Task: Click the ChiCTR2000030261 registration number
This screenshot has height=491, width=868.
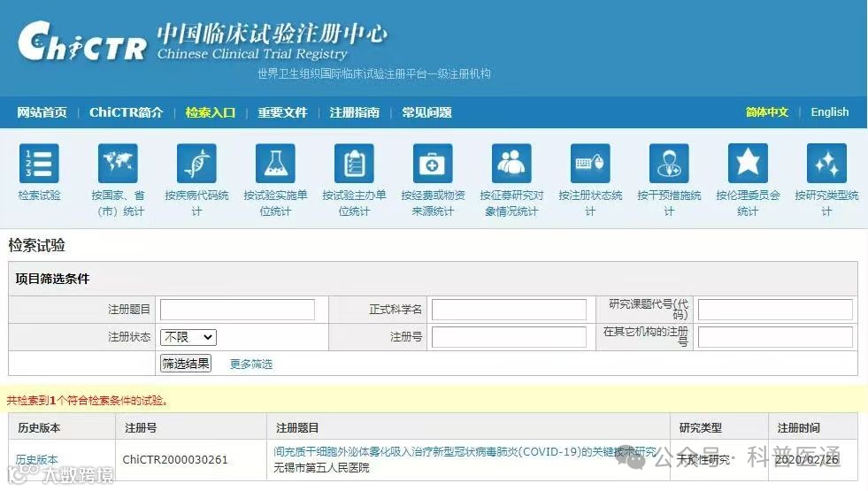Action: [x=175, y=459]
